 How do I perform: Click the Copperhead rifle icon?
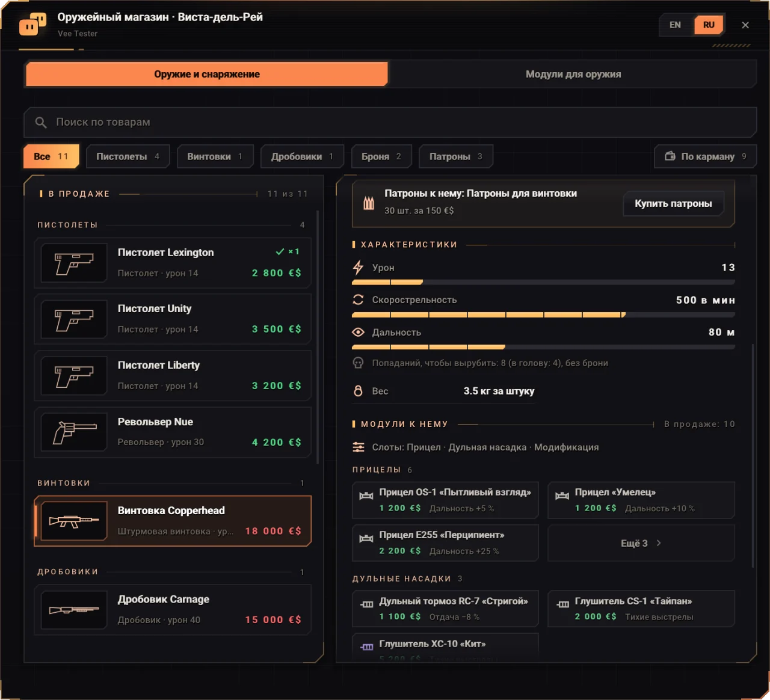pos(74,521)
